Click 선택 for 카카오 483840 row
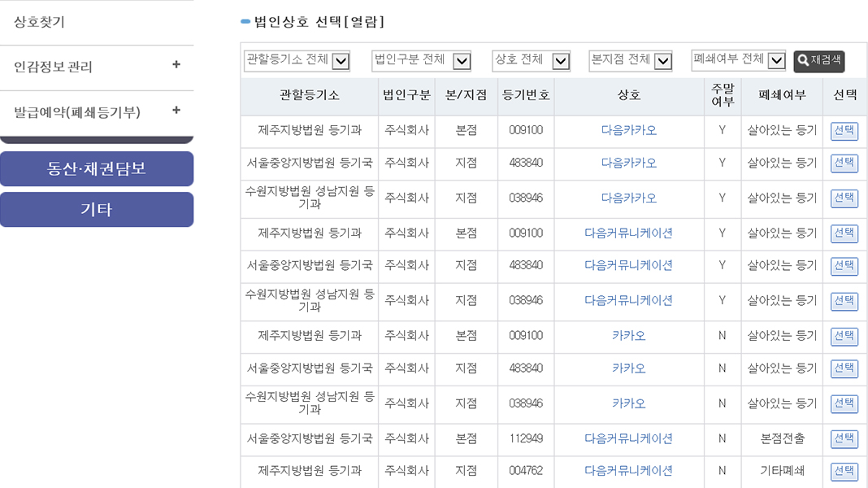 click(x=844, y=369)
